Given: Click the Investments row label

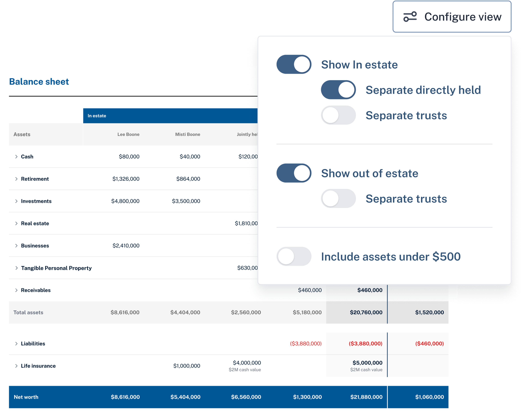Looking at the screenshot, I should pos(36,201).
